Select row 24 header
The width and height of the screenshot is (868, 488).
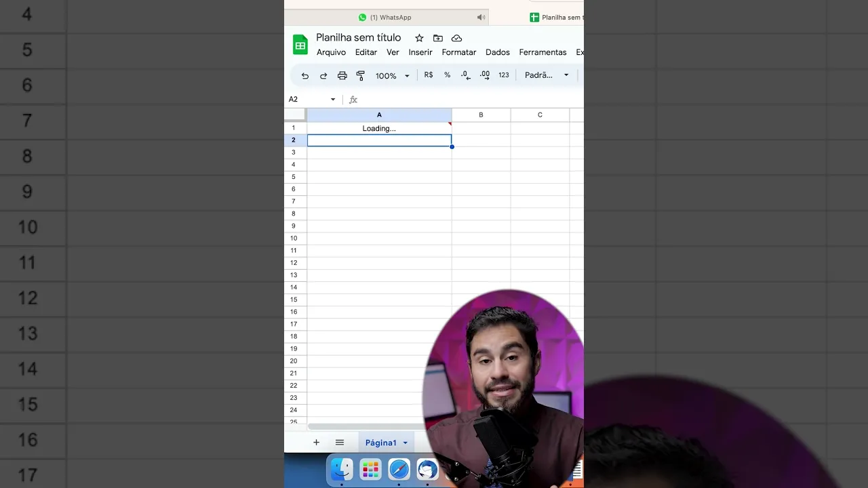coord(295,410)
